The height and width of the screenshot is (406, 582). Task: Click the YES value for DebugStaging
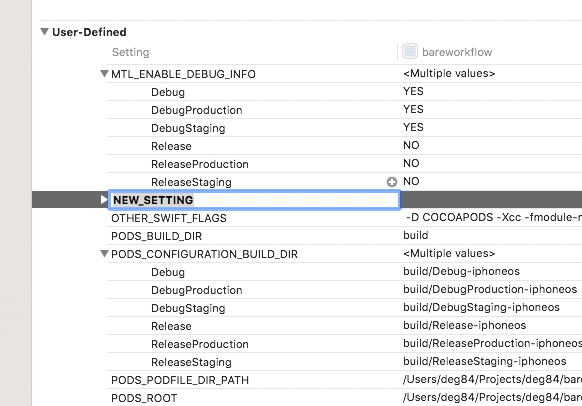coord(413,127)
